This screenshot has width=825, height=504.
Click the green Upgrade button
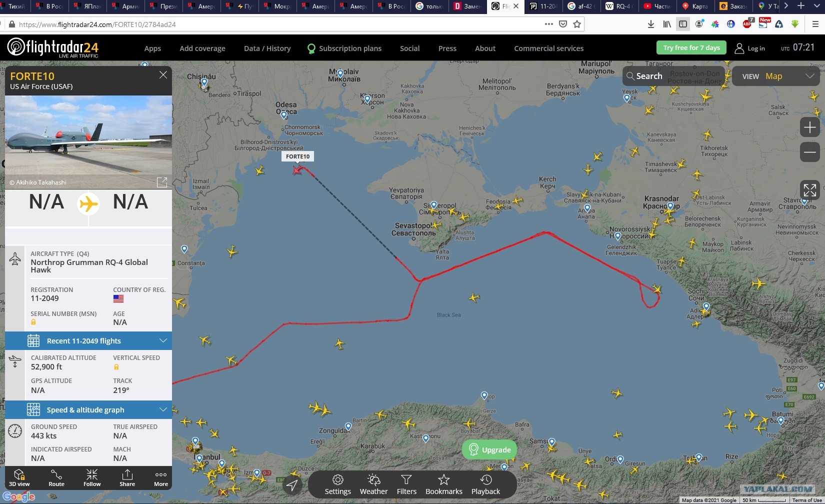[489, 449]
